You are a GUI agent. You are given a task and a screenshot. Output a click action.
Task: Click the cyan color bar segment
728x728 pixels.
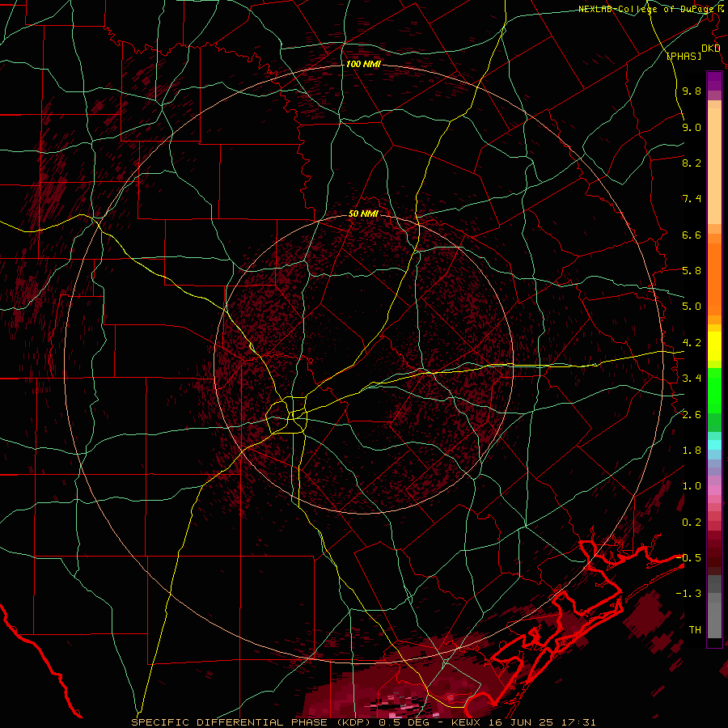pyautogui.click(x=714, y=445)
